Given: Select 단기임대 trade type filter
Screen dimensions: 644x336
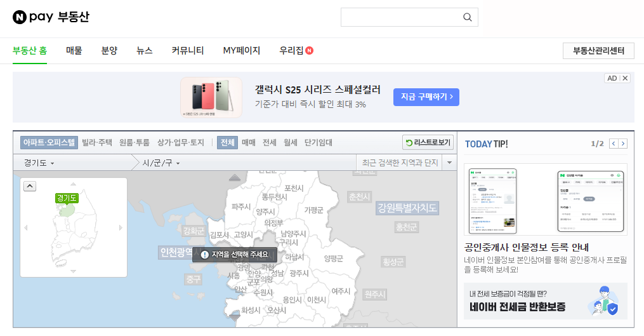Looking at the screenshot, I should click(319, 142).
